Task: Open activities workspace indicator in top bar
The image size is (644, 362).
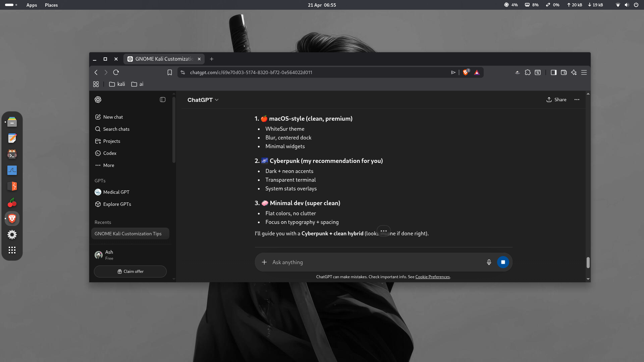Action: (x=11, y=5)
